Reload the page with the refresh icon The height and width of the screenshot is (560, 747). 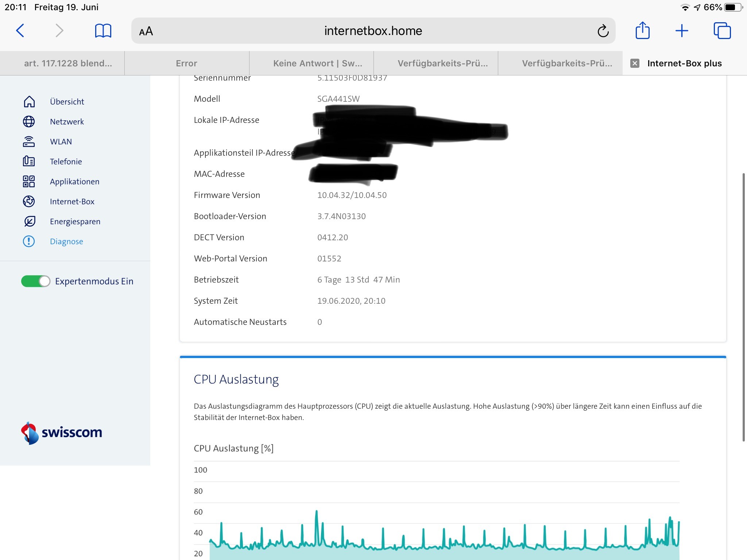(x=603, y=31)
